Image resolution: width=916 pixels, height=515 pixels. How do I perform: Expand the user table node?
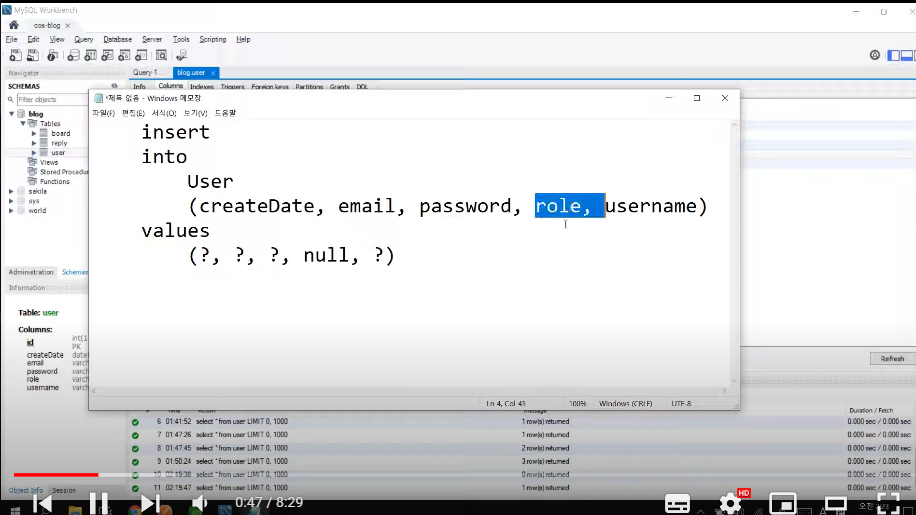[34, 153]
